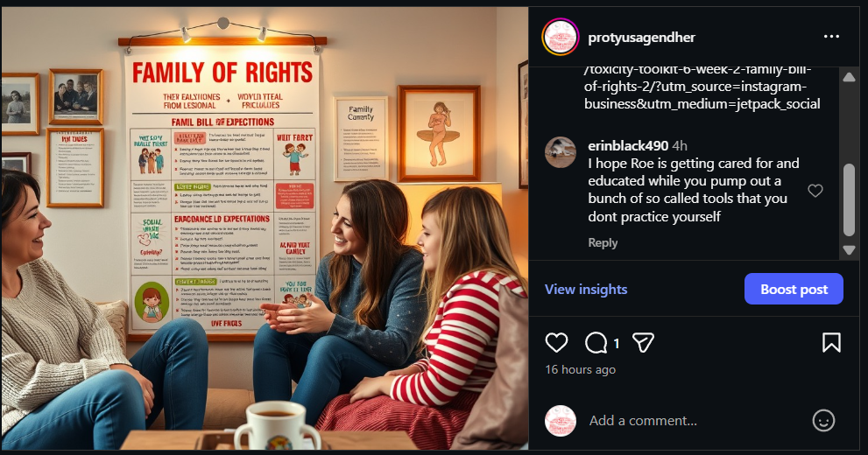The width and height of the screenshot is (868, 455).
Task: Like the post with the heart icon
Action: coord(556,343)
